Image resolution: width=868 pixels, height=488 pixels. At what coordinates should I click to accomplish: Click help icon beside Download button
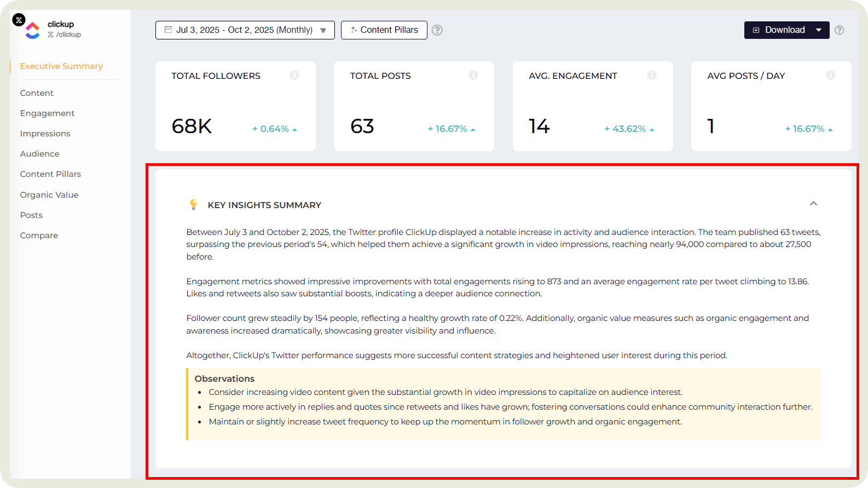click(x=840, y=30)
